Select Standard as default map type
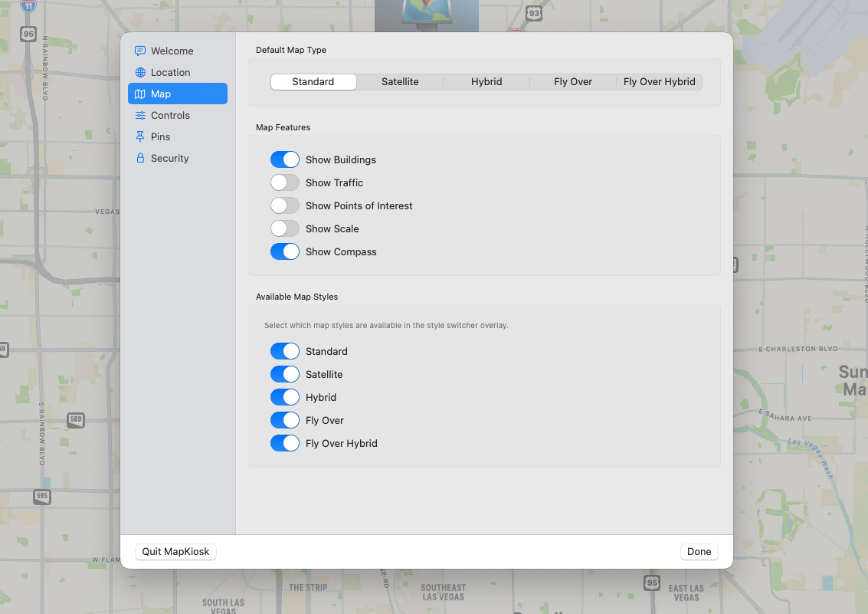Image resolution: width=868 pixels, height=614 pixels. pyautogui.click(x=313, y=82)
